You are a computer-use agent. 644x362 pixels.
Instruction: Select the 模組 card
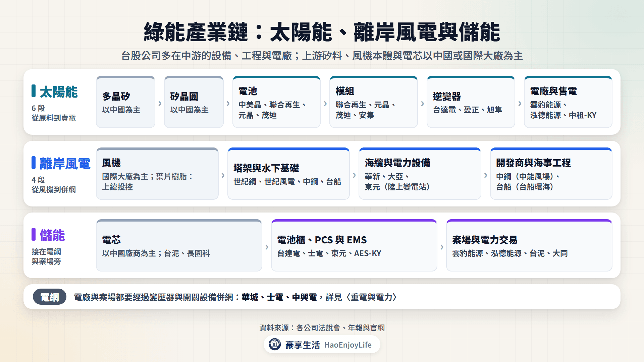click(374, 102)
